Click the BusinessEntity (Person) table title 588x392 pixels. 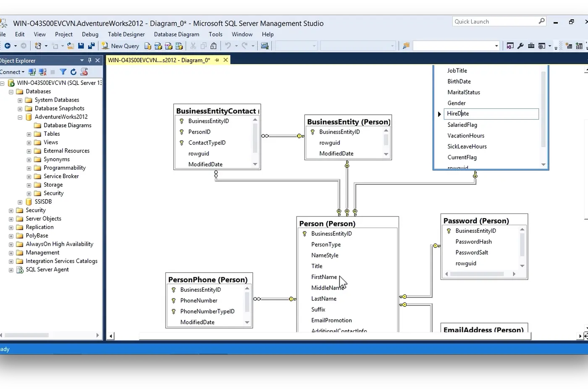(x=349, y=122)
